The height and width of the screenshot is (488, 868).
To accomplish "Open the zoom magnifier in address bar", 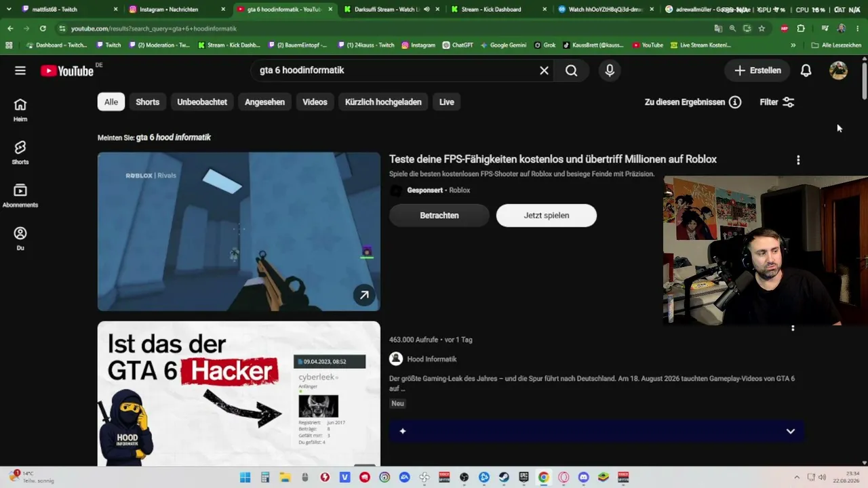I will pos(732,28).
